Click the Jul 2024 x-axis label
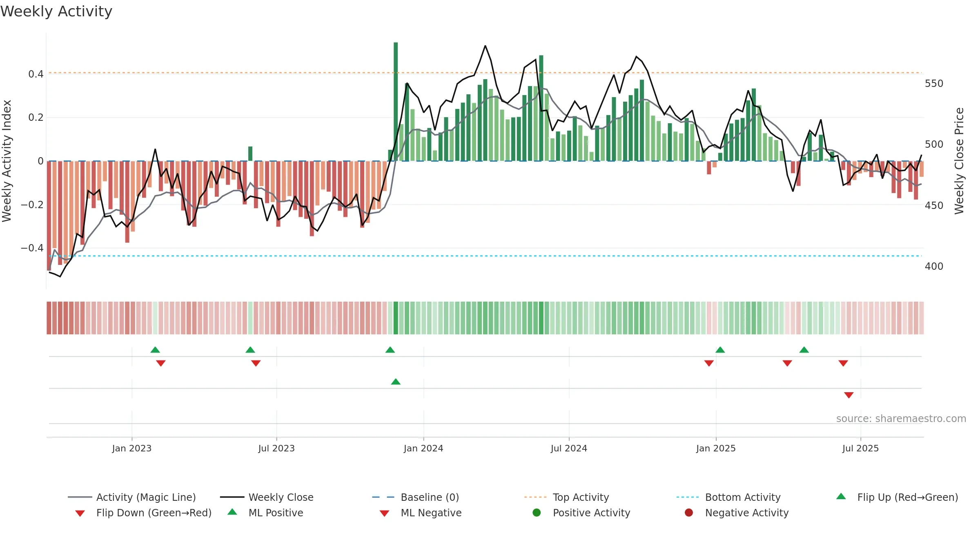 point(569,448)
